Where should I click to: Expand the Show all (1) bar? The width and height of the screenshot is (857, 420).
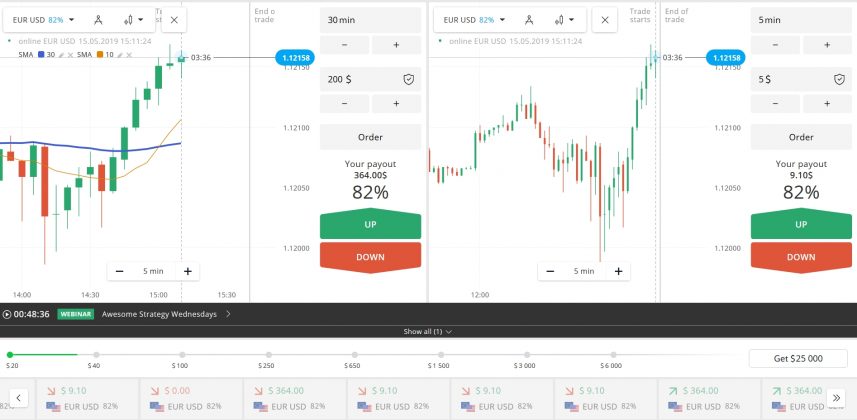tap(428, 331)
